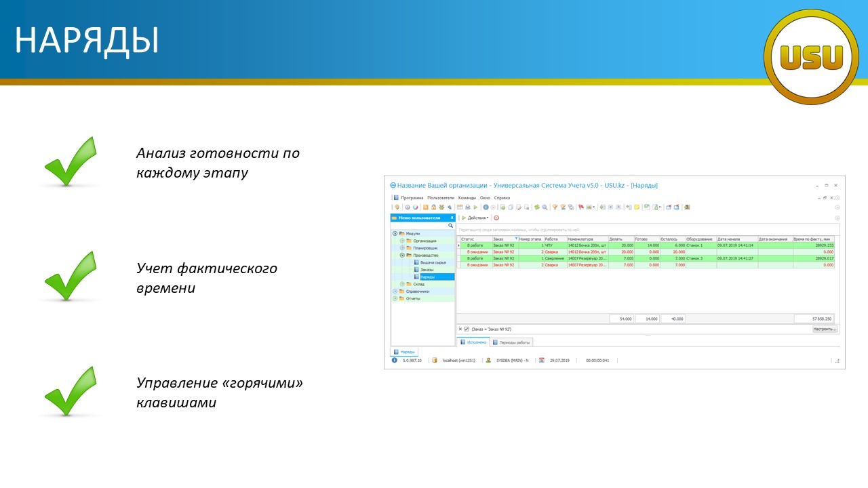
Task: Collapse the Модули tree node
Action: pos(395,233)
